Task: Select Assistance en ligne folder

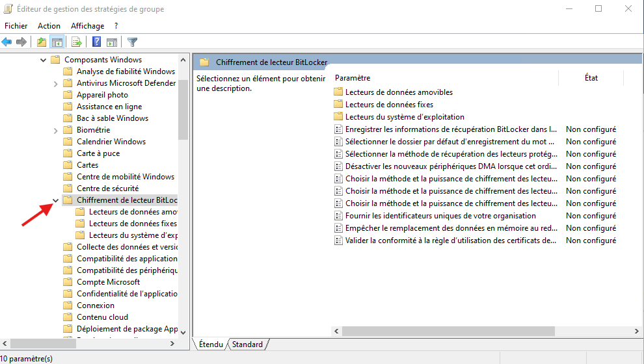Action: coord(109,107)
